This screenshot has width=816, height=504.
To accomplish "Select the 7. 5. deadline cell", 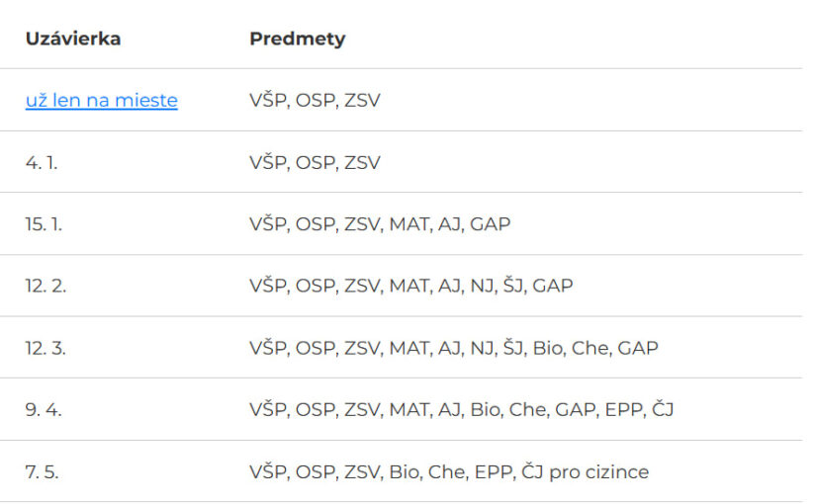I will 42,471.
